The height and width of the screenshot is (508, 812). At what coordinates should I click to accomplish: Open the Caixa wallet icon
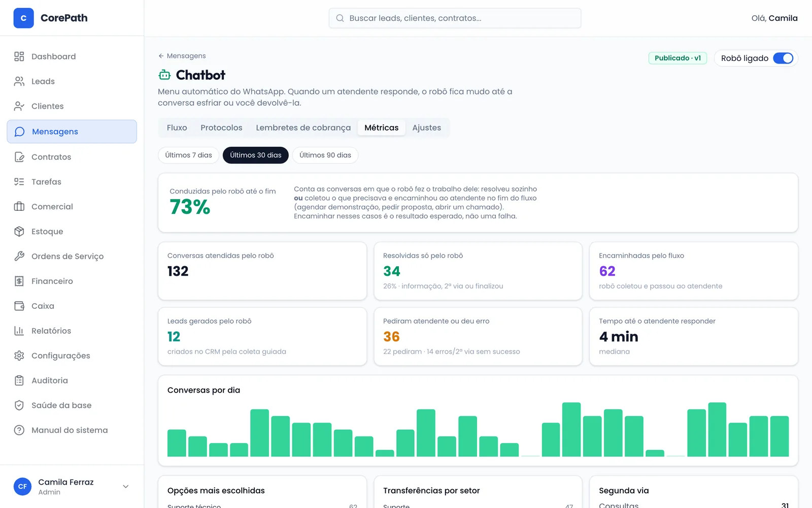coord(19,306)
